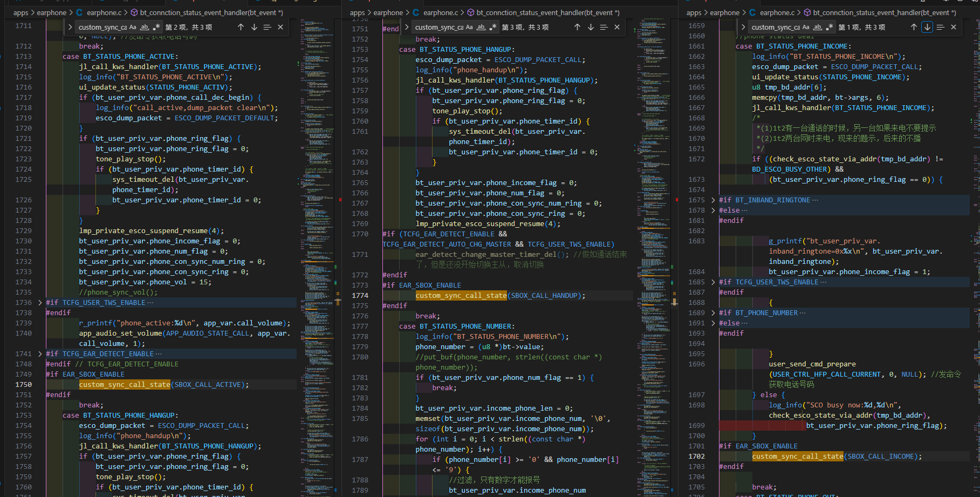Go to previous match in middle find widget
Screen dimensions: 980x497
click(577, 27)
